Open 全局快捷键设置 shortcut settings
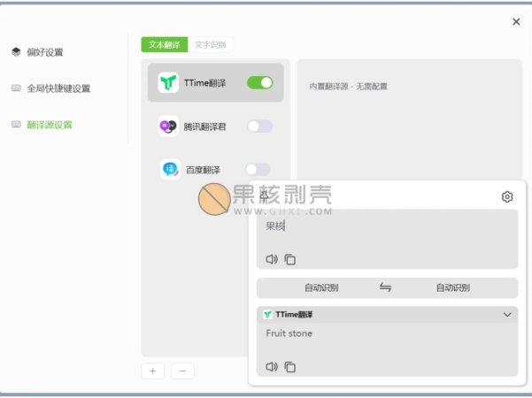532x398 pixels. pos(58,88)
